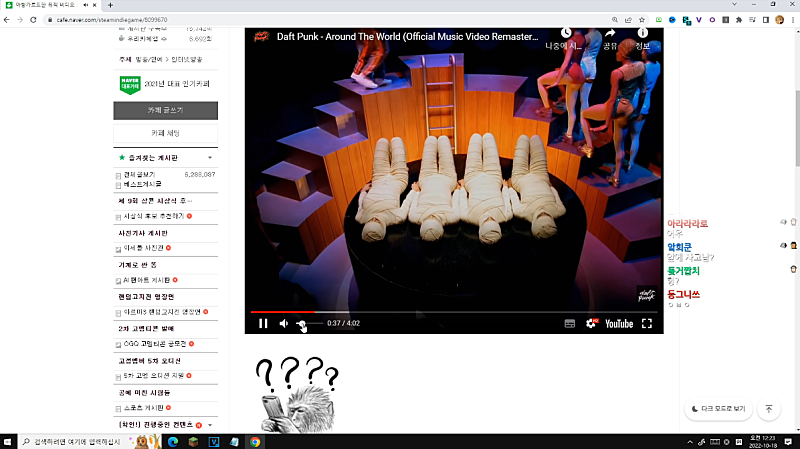The width and height of the screenshot is (800, 449).
Task: Open 이세돌 사진관 board
Action: tap(143, 248)
